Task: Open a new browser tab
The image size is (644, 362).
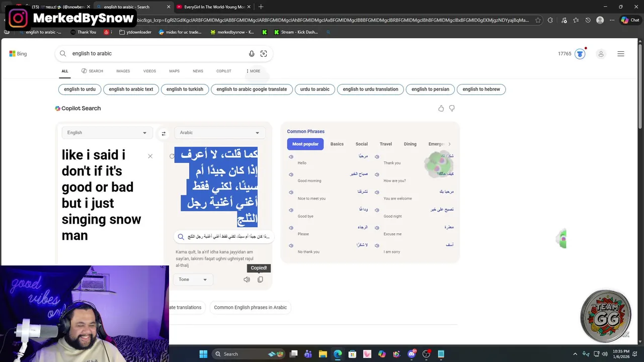Action: tap(261, 7)
